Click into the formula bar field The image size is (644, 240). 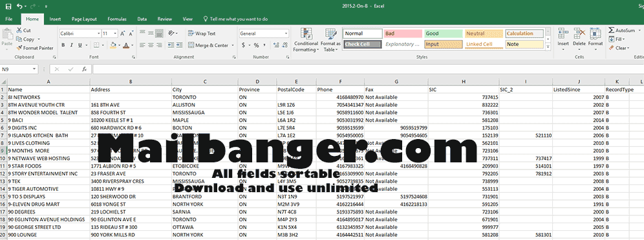pos(368,69)
